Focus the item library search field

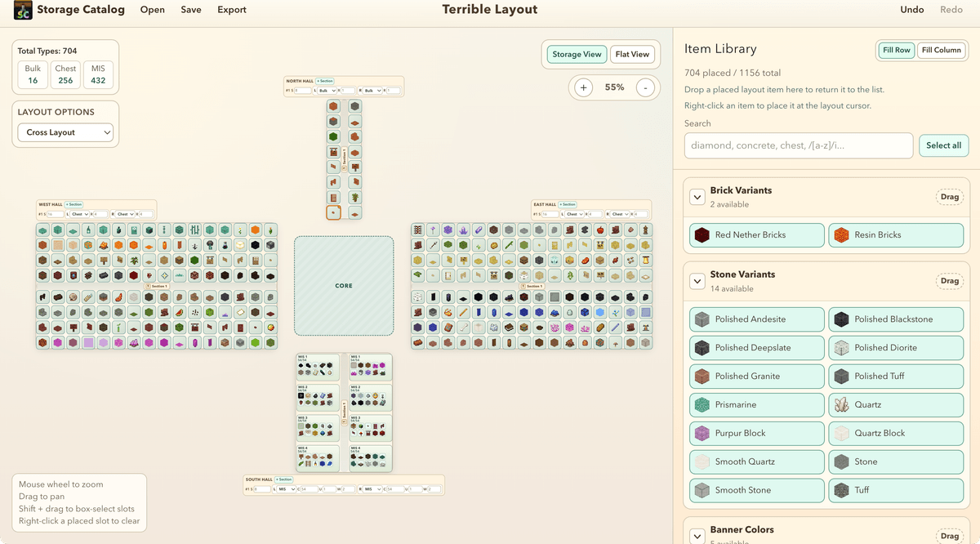799,145
